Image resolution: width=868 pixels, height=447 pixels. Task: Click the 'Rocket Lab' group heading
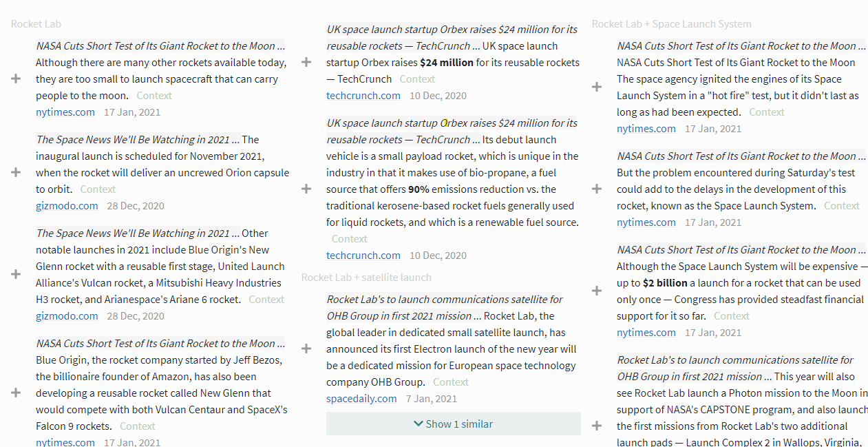[36, 24]
